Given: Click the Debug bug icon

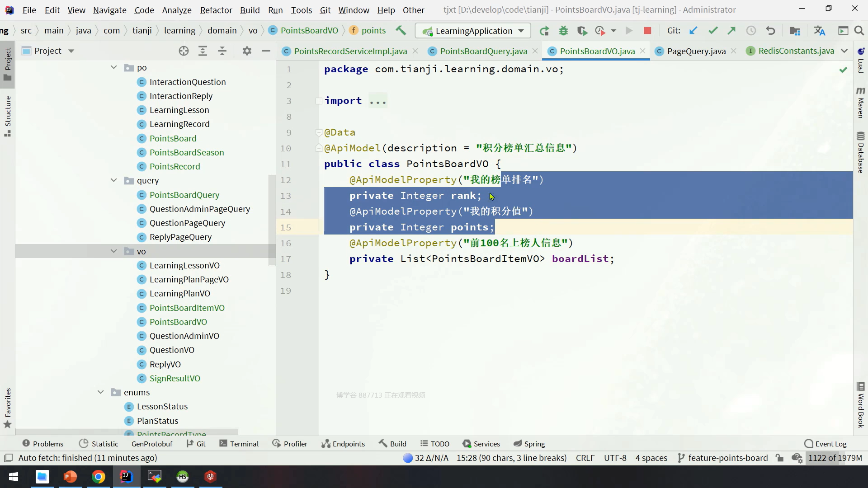Looking at the screenshot, I should [563, 31].
